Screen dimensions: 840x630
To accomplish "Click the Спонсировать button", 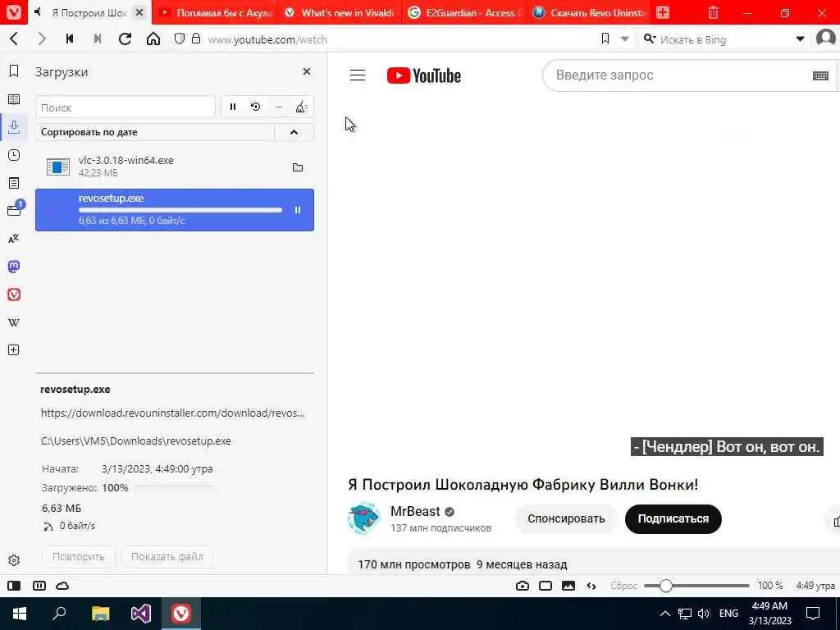I will pyautogui.click(x=566, y=518).
